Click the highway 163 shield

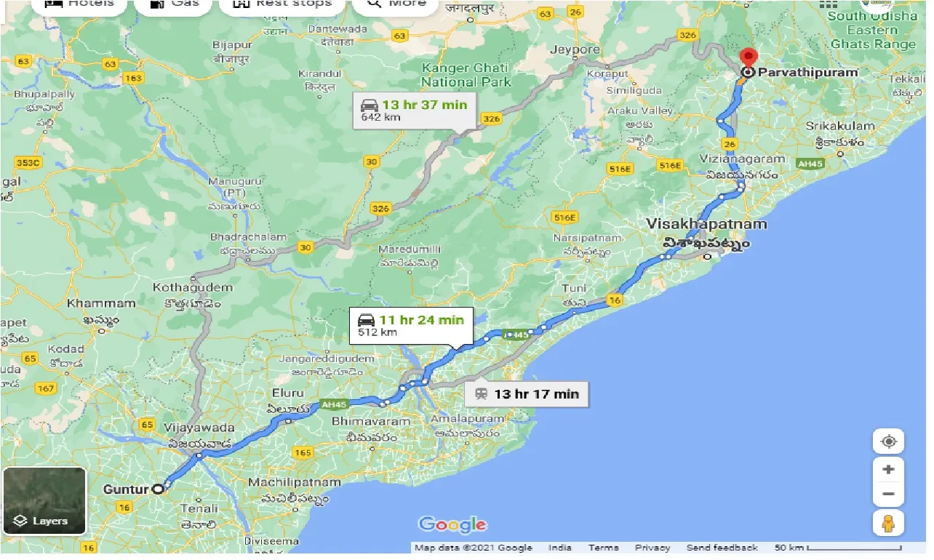(133, 77)
